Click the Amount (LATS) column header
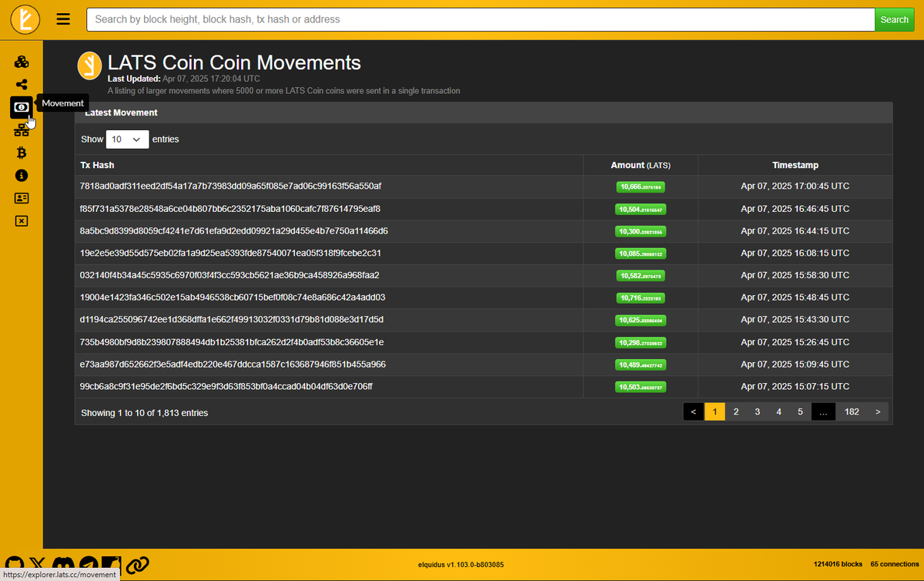This screenshot has height=581, width=924. 641,165
